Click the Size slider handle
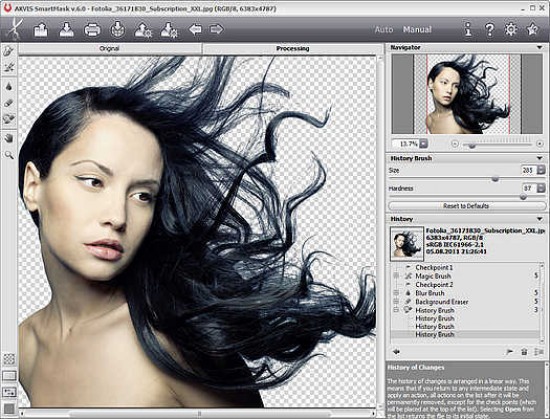The width and height of the screenshot is (550, 419). (495, 179)
